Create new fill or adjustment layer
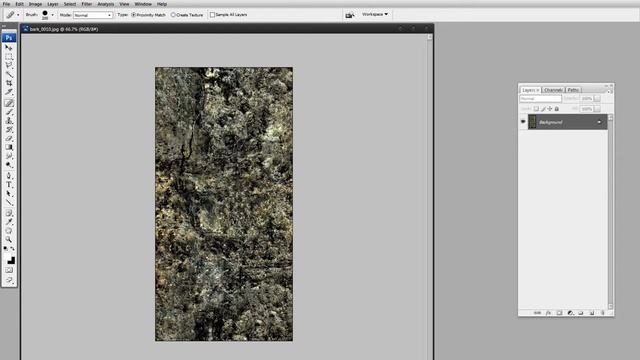Screen dimensions: 640x360 tap(570, 313)
